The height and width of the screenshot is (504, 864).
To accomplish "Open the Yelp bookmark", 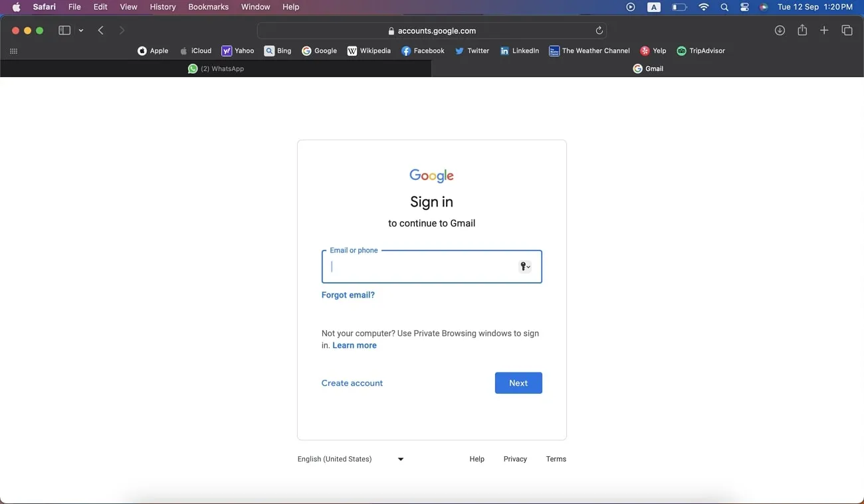I will click(x=653, y=50).
